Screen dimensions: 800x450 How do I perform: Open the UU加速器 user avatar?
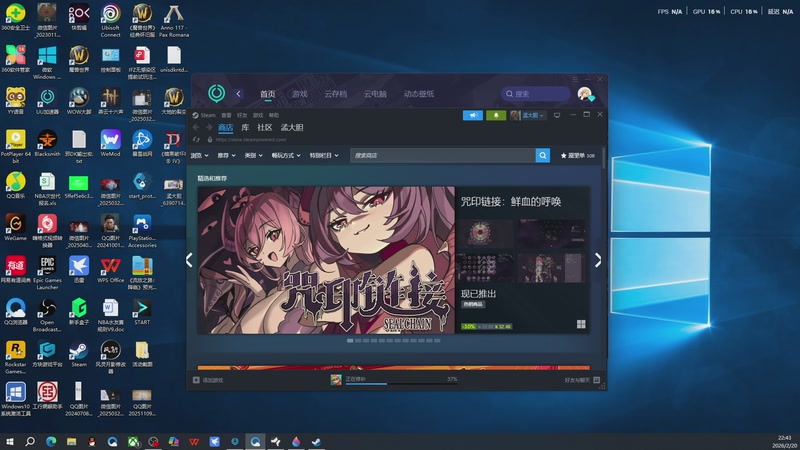585,94
